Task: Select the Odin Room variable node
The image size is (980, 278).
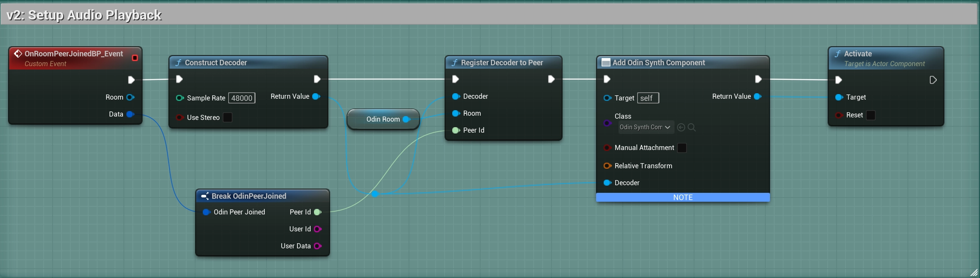Action: pyautogui.click(x=383, y=119)
